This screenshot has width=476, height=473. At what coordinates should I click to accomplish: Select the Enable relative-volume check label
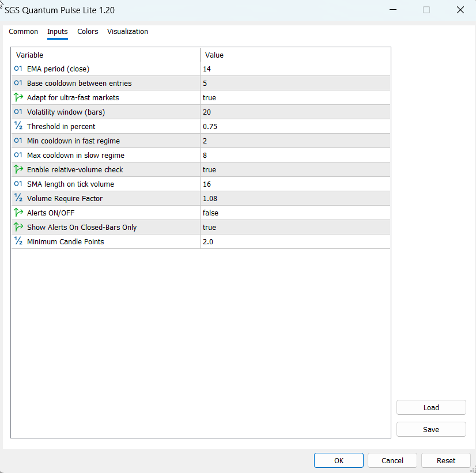75,169
